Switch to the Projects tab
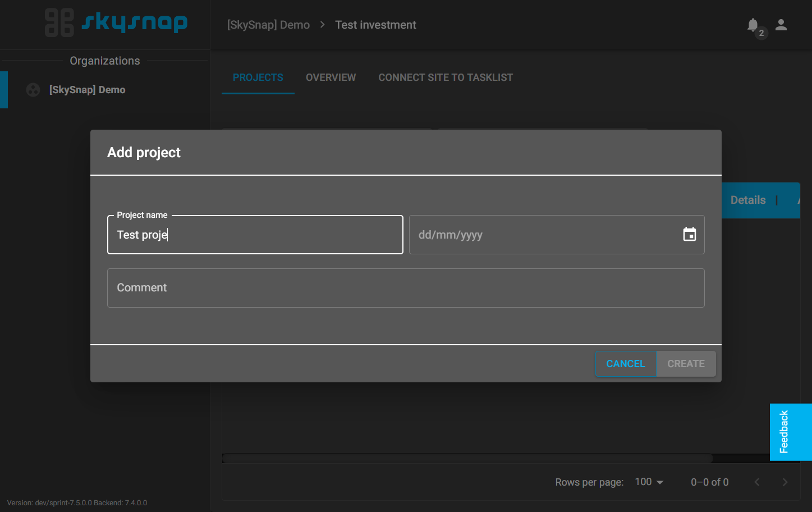 pos(258,77)
